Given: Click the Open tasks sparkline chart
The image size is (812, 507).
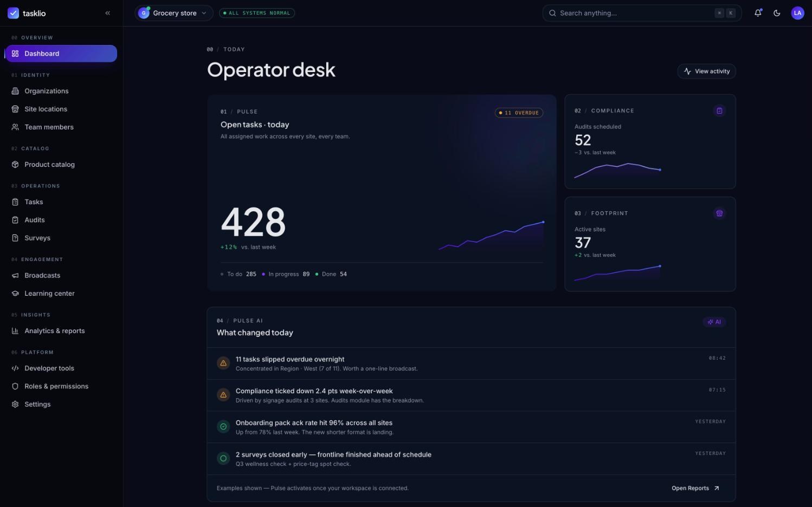Looking at the screenshot, I should pyautogui.click(x=491, y=236).
